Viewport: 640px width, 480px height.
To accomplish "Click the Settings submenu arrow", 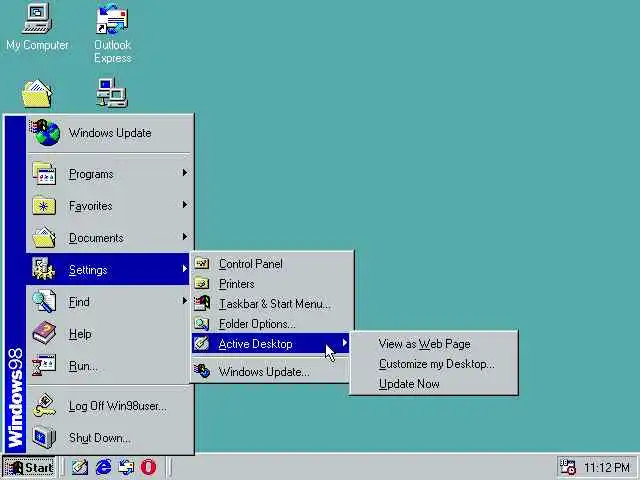I will click(185, 269).
